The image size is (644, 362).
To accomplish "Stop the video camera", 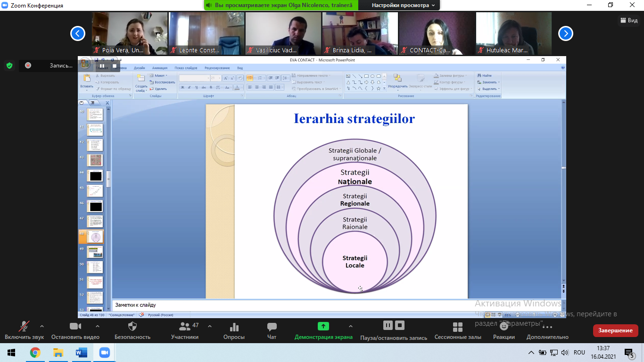I will coord(75,326).
